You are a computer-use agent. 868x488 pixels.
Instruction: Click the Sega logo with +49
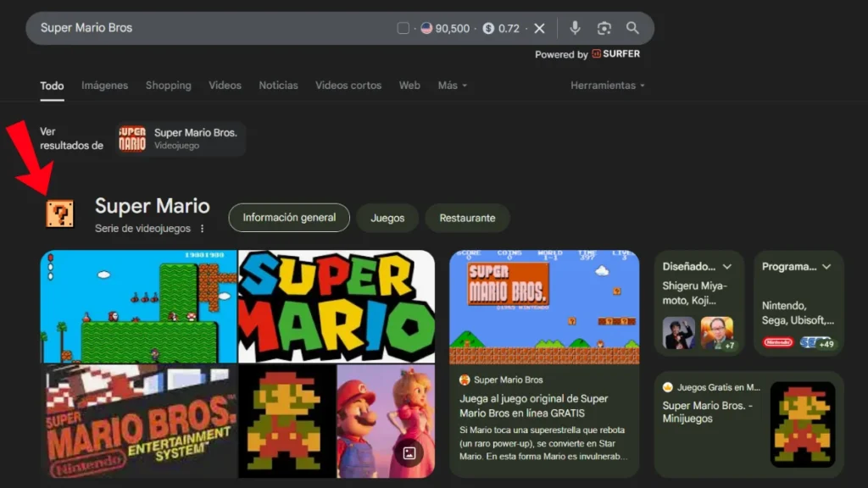point(817,343)
